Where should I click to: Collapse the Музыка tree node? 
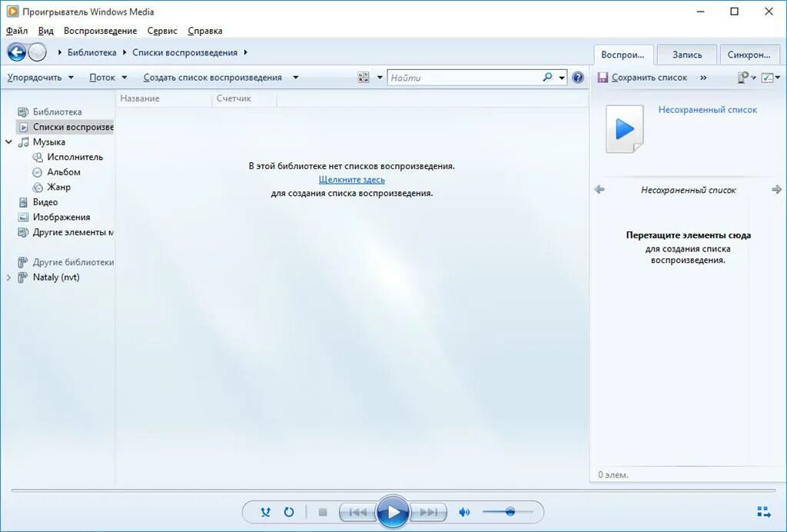click(8, 142)
